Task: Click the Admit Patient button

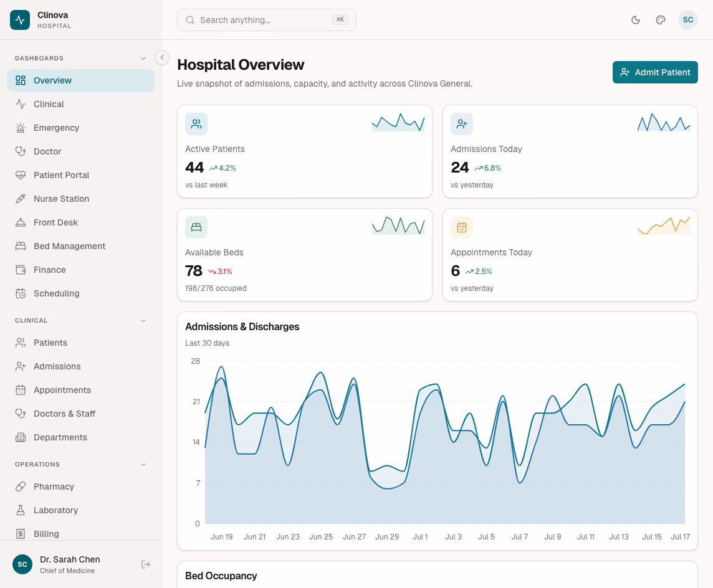Action: 655,72
